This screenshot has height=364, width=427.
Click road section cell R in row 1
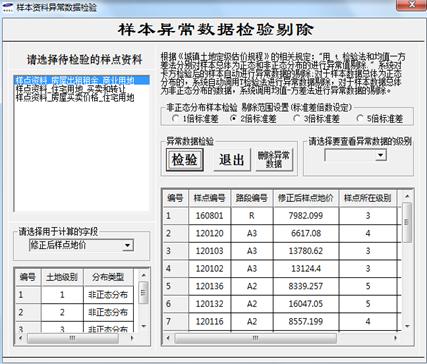coord(252,216)
